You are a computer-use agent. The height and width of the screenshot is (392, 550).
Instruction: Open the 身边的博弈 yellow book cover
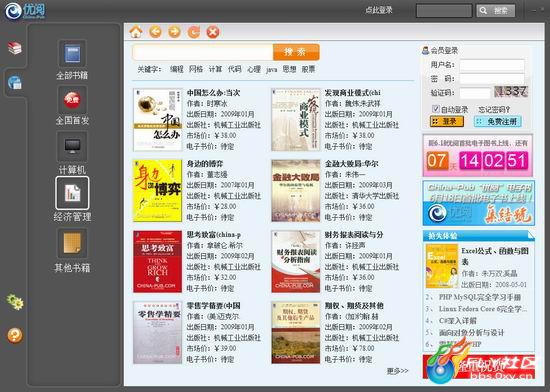pos(157,191)
